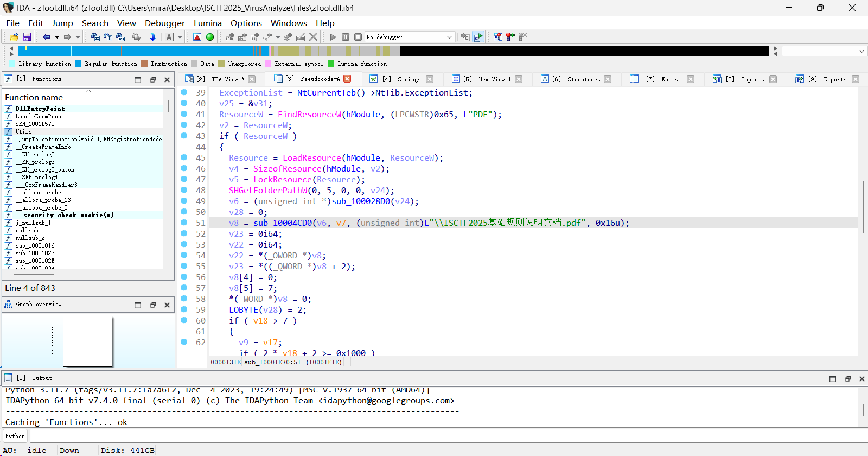Click the red warning triangle toolbar icon
This screenshot has height=456, width=868.
pos(197,37)
